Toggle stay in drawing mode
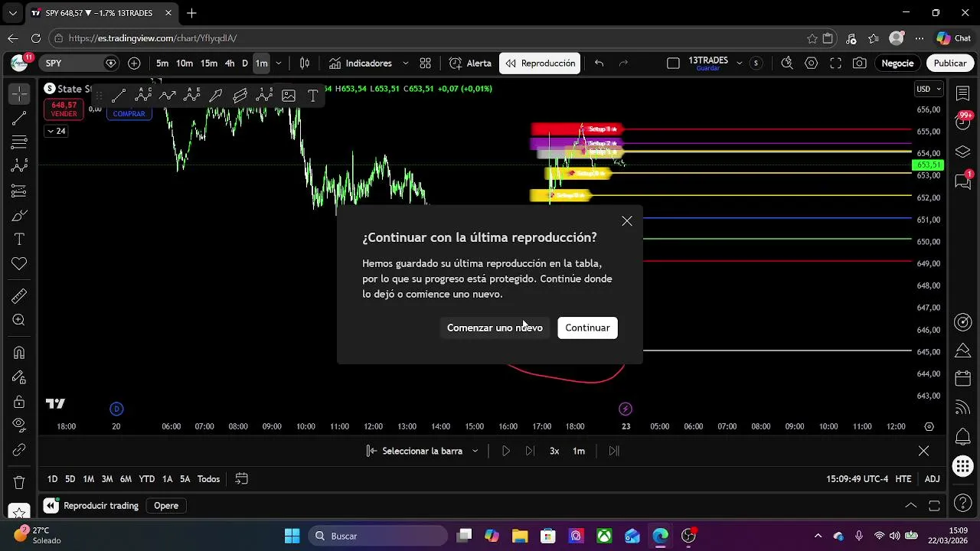 click(19, 377)
